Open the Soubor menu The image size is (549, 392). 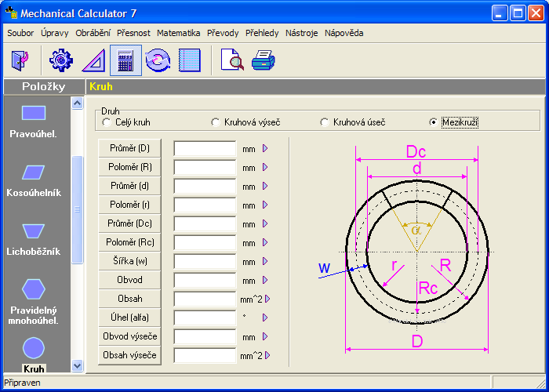click(20, 33)
